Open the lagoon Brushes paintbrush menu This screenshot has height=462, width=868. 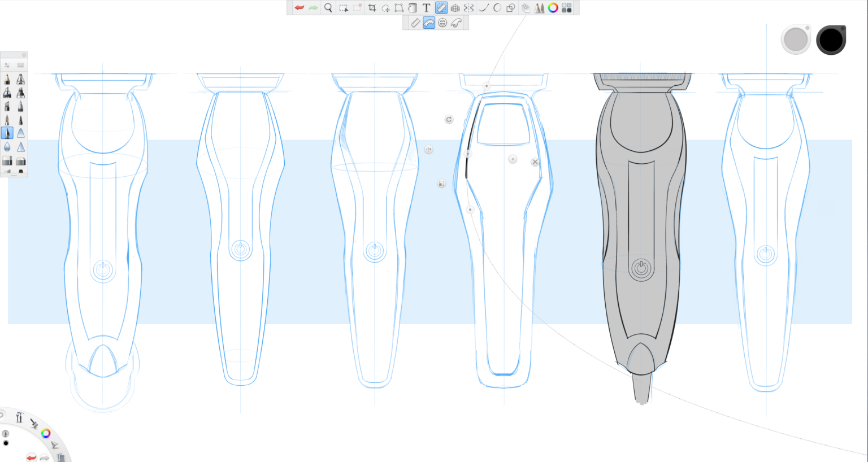pos(34,423)
